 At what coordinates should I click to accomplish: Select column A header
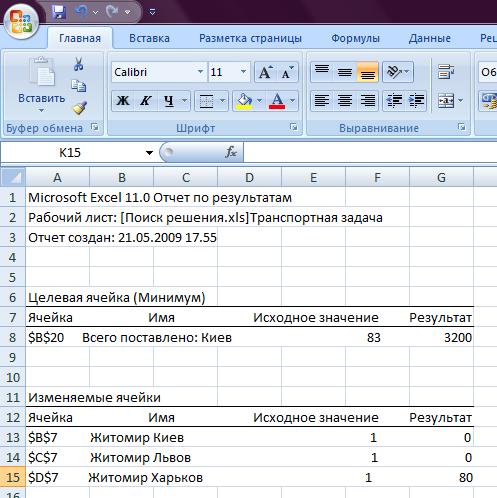pos(58,177)
